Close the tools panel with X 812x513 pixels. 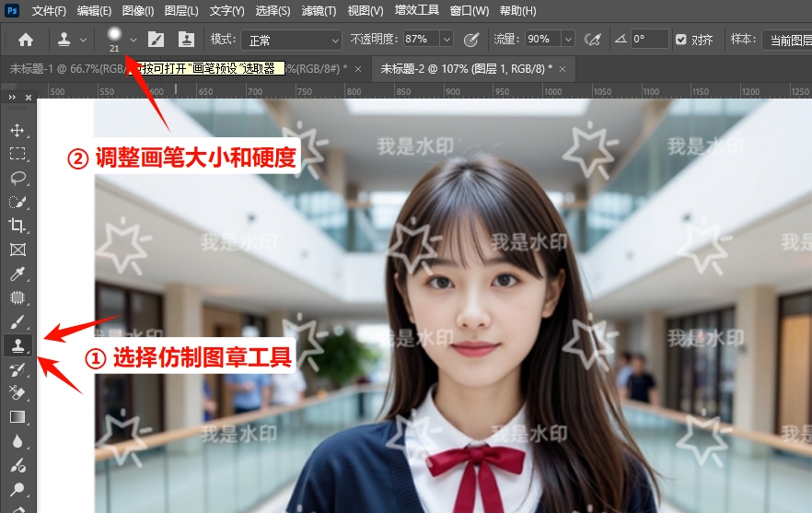[x=29, y=98]
